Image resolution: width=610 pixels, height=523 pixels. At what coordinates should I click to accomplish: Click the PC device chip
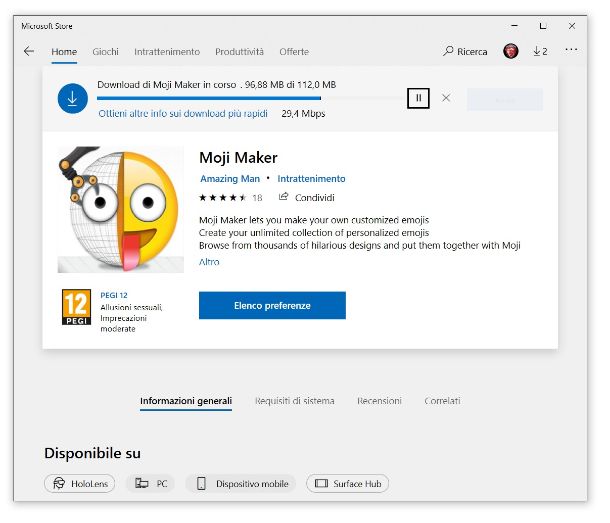pos(151,484)
